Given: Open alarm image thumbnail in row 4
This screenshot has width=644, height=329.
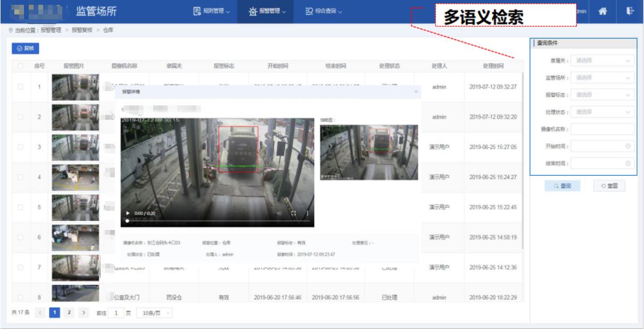Looking at the screenshot, I should tap(75, 177).
